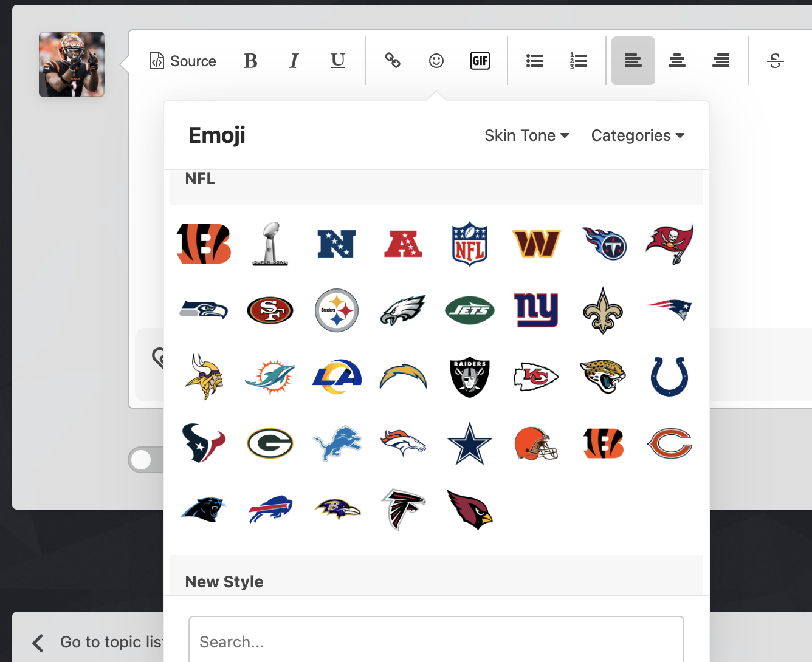The width and height of the screenshot is (812, 662).
Task: Insert a numbered list
Action: 579,61
